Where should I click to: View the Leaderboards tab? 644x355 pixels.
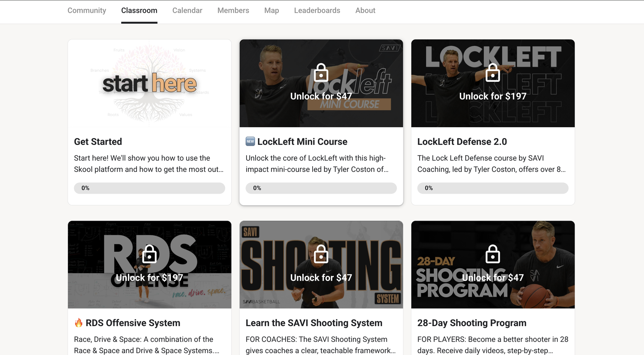317,11
